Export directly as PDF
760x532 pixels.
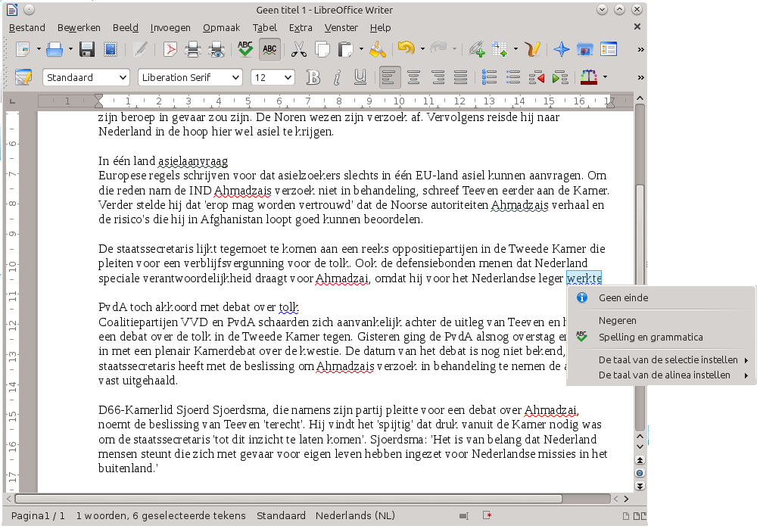coord(170,49)
